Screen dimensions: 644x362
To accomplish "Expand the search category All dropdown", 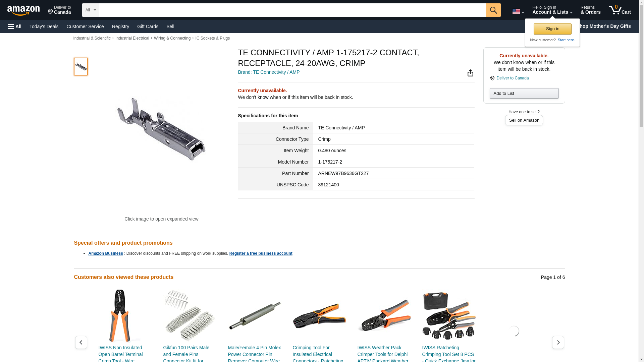I will pos(91,10).
